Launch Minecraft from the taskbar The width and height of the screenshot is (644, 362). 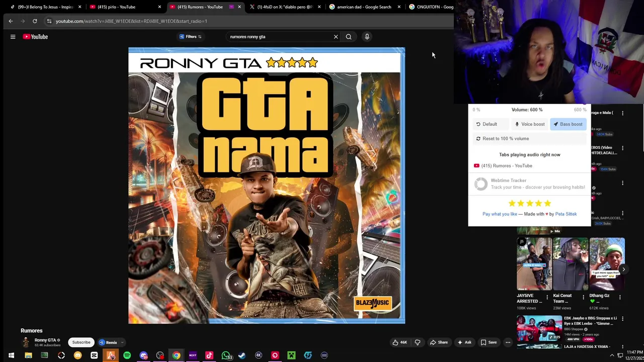click(291, 355)
